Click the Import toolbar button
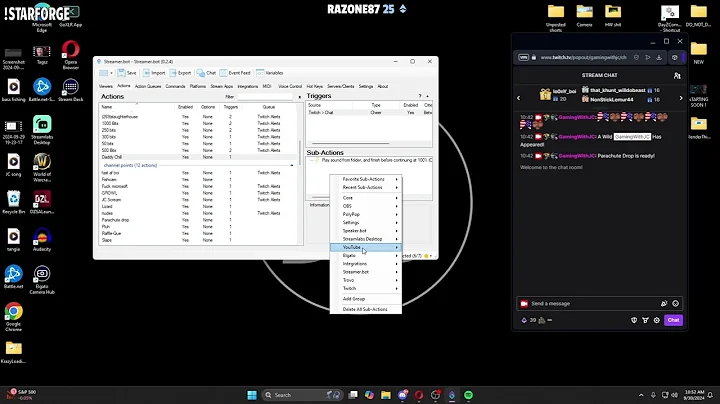Viewport: 720px width, 404px height. (x=154, y=73)
